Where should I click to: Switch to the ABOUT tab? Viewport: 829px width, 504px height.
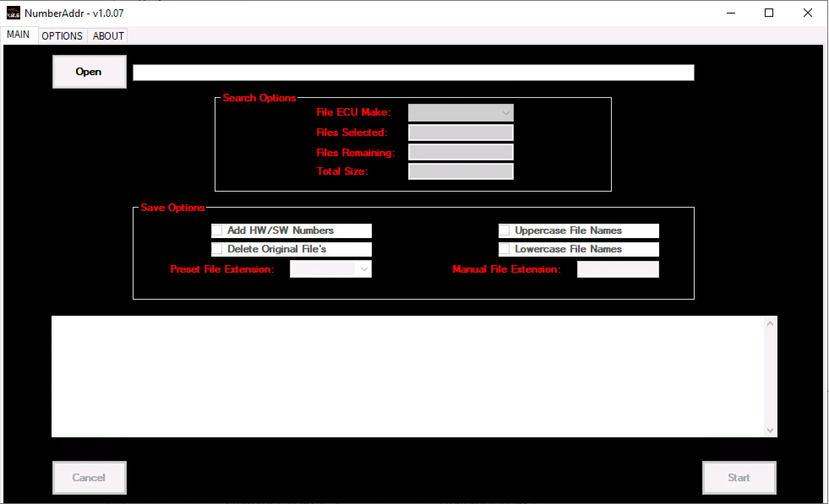pyautogui.click(x=107, y=35)
